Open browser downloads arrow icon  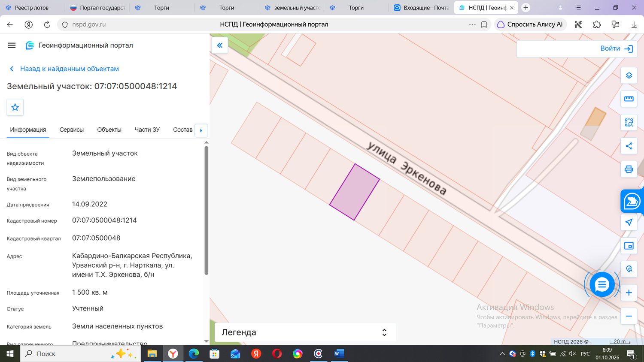(x=634, y=24)
